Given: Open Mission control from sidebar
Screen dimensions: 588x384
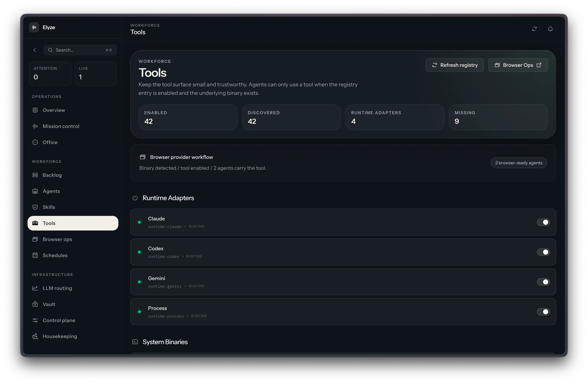Looking at the screenshot, I should click(61, 126).
